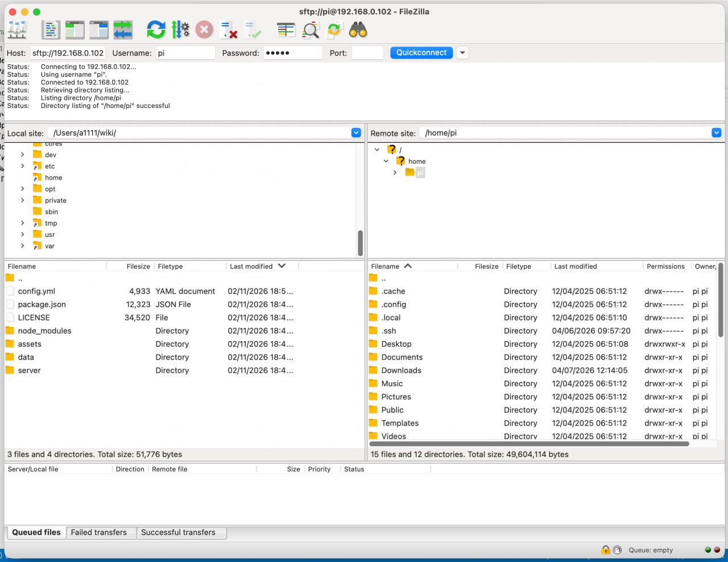The image size is (728, 562).
Task: Click the Quickconnect button
Action: tap(421, 52)
